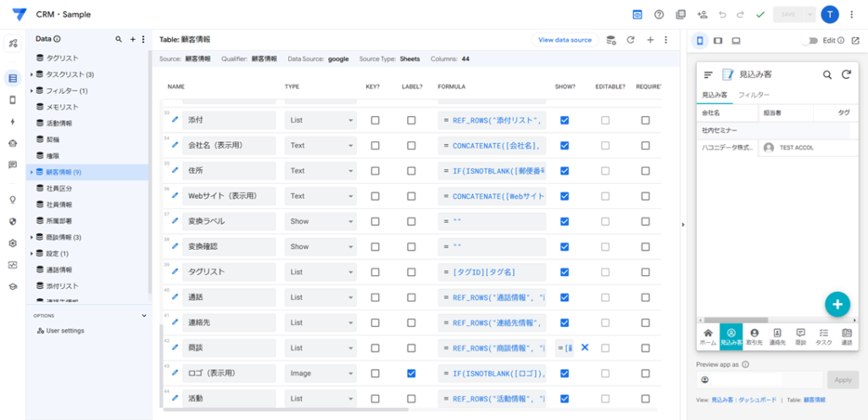Click the floating add plus button in preview
Image resolution: width=868 pixels, height=420 pixels.
[837, 304]
